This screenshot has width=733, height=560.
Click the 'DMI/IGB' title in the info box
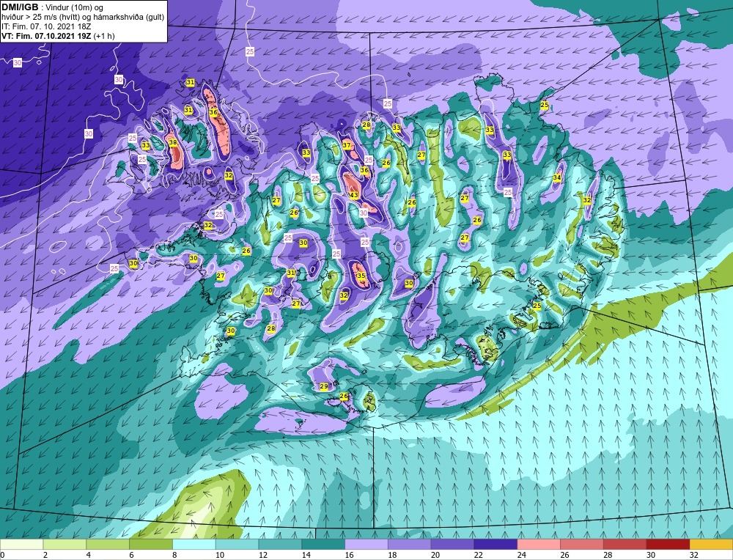(20, 7)
